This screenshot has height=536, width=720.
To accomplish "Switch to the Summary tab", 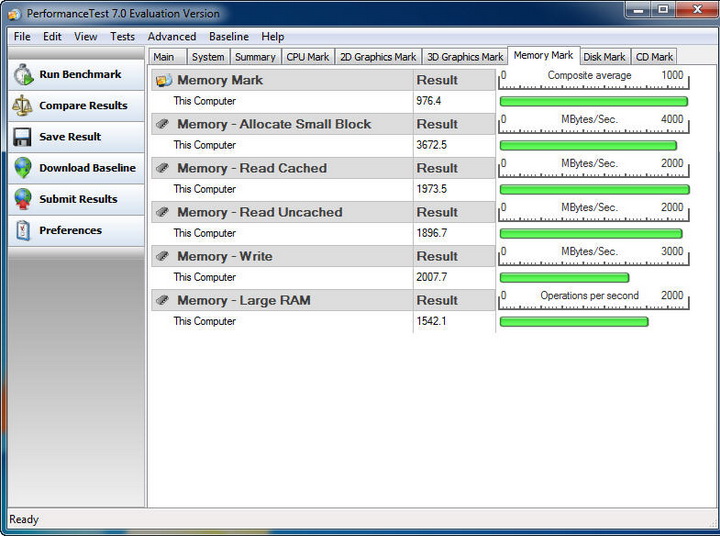I will tap(255, 57).
